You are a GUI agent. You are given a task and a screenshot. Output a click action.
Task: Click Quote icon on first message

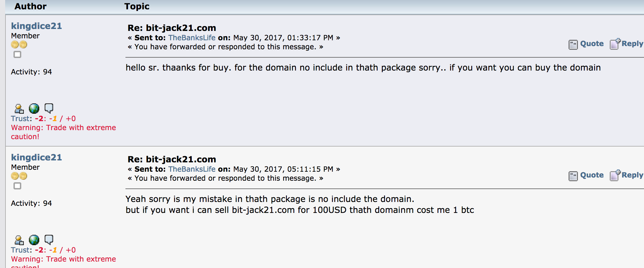(x=573, y=44)
